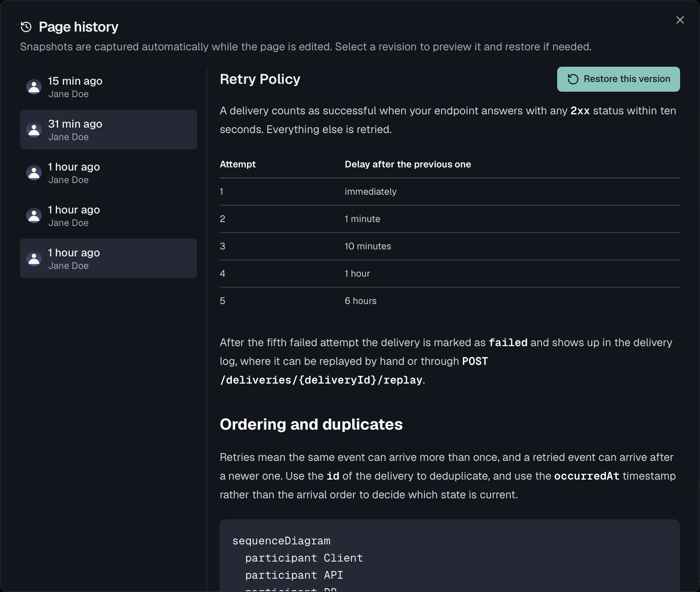Click the occurredAt inline code

click(587, 476)
